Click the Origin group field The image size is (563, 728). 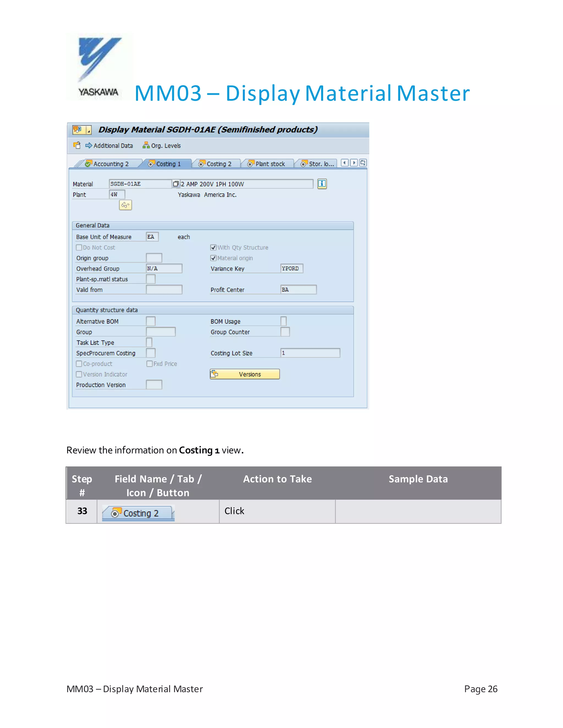154,258
